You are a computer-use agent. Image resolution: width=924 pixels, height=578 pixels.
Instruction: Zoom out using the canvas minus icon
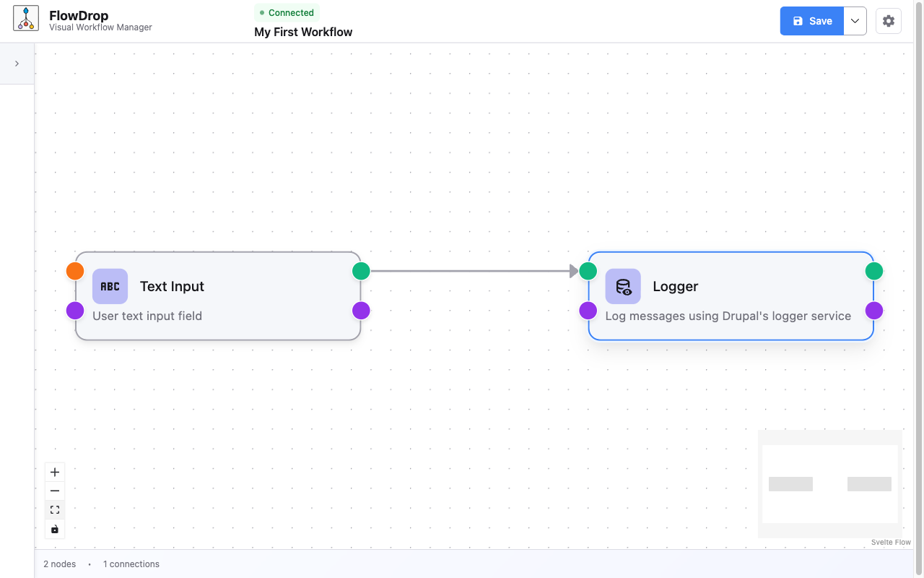54,491
